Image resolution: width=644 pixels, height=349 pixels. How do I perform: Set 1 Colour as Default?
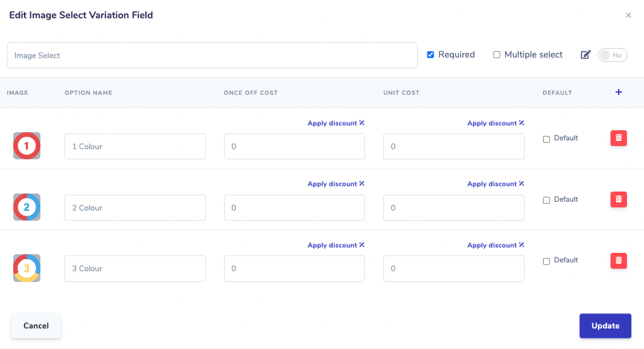pyautogui.click(x=546, y=139)
